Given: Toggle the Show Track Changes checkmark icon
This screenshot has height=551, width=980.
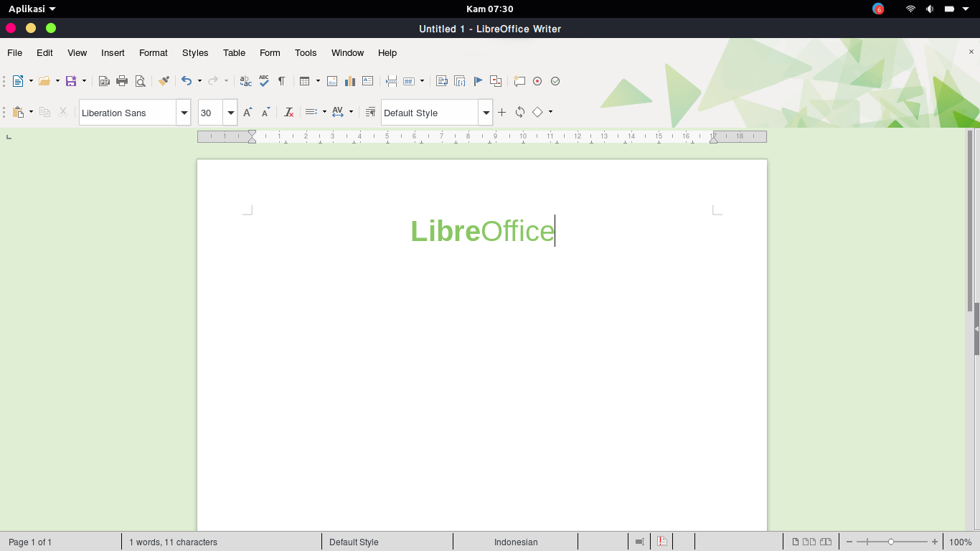Looking at the screenshot, I should [x=555, y=81].
